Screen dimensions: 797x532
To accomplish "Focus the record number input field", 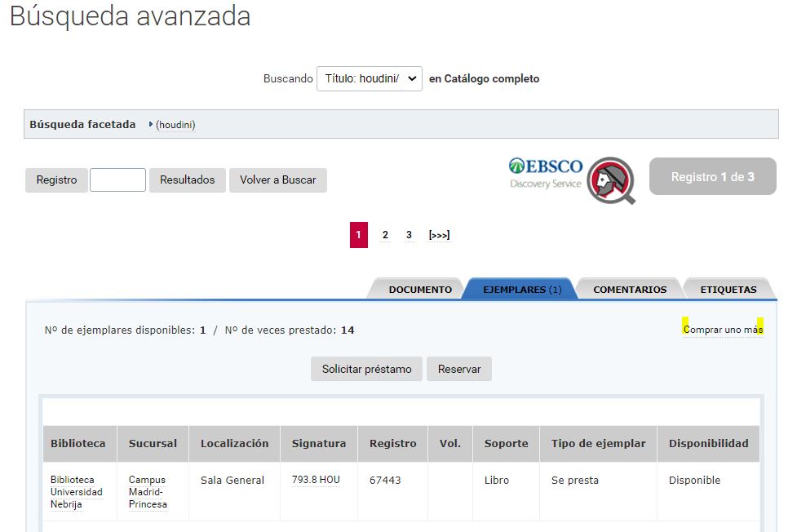I will pyautogui.click(x=118, y=180).
